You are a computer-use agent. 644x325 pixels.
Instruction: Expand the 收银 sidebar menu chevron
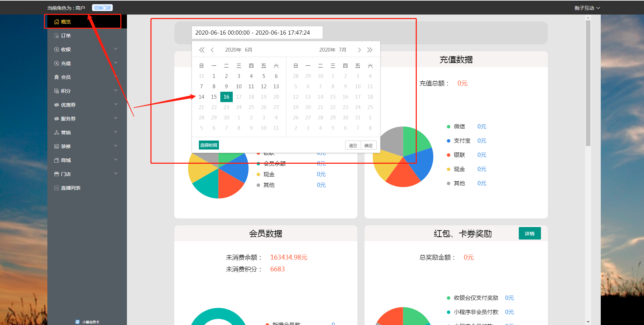[x=116, y=49]
